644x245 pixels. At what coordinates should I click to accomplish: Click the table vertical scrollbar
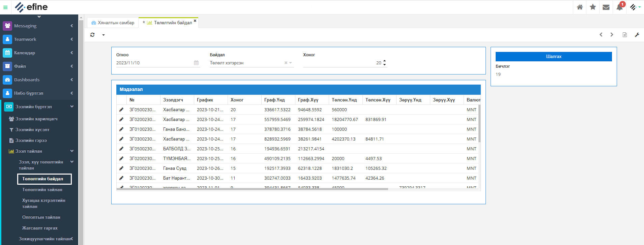pyautogui.click(x=479, y=123)
